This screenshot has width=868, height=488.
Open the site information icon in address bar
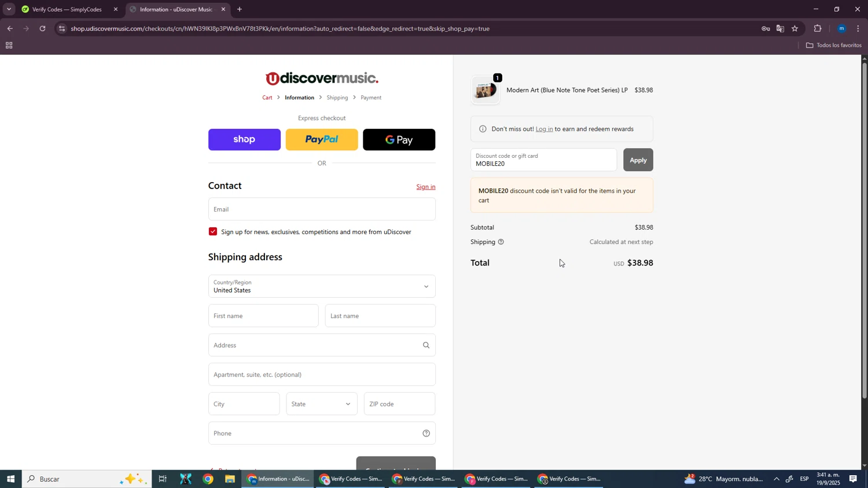pyautogui.click(x=62, y=28)
